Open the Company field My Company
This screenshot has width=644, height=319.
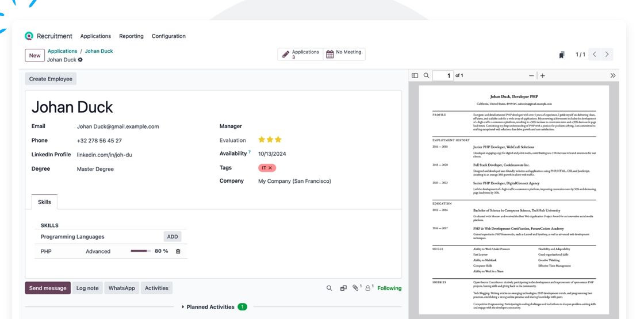(x=294, y=181)
